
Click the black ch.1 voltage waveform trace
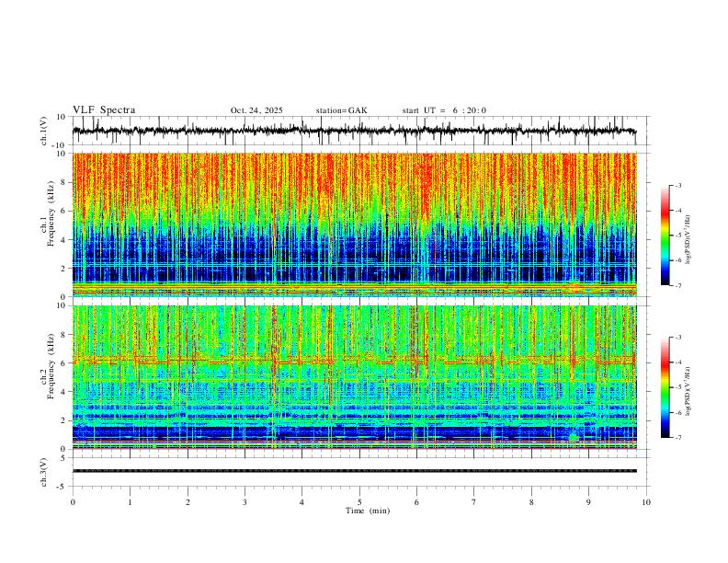(x=354, y=131)
